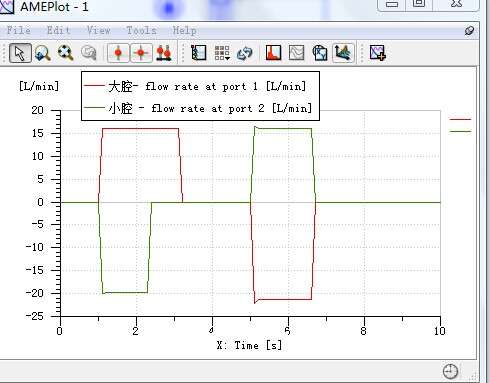The width and height of the screenshot is (490, 383).
Task: Select the arrow pointer tool
Action: tap(20, 53)
